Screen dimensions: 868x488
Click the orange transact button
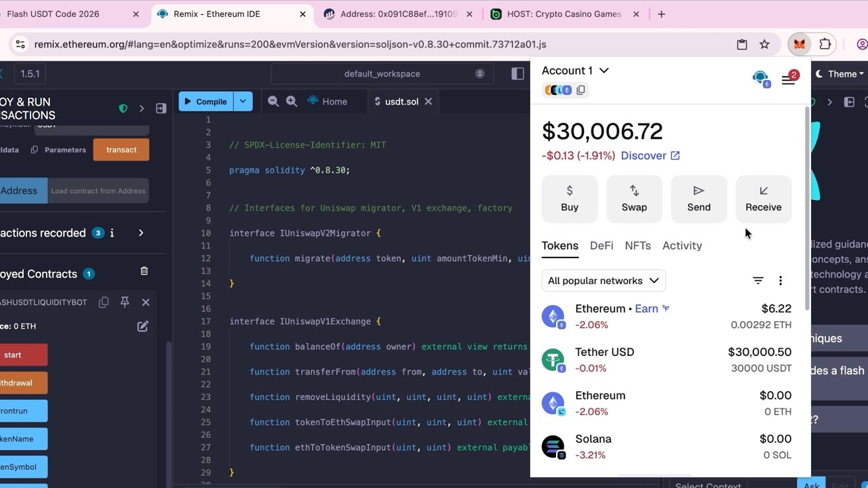[121, 150]
